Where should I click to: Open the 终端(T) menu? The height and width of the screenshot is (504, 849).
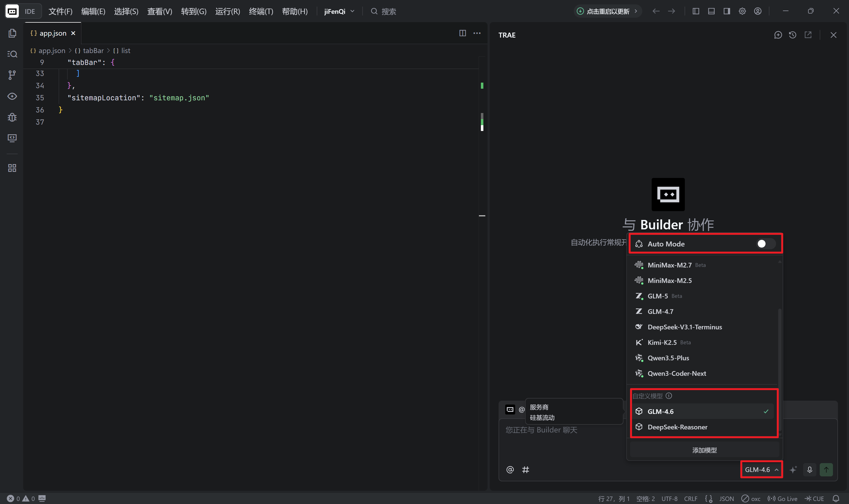point(261,11)
